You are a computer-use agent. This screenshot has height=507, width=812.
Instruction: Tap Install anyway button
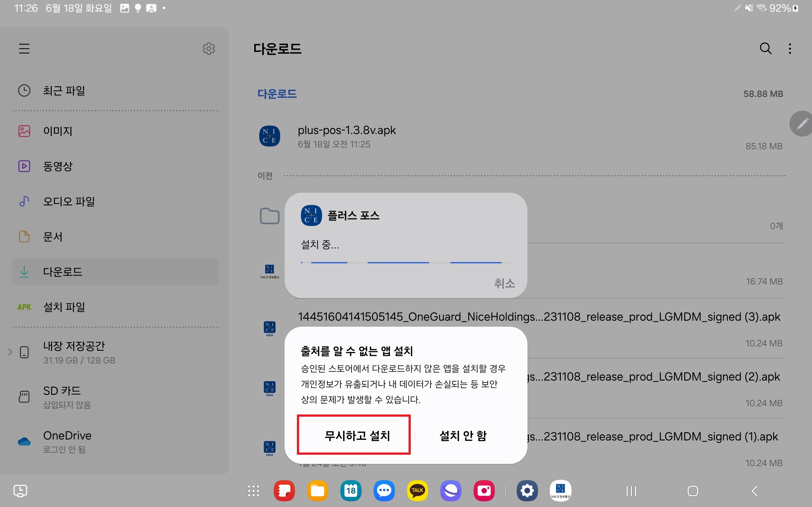point(354,435)
